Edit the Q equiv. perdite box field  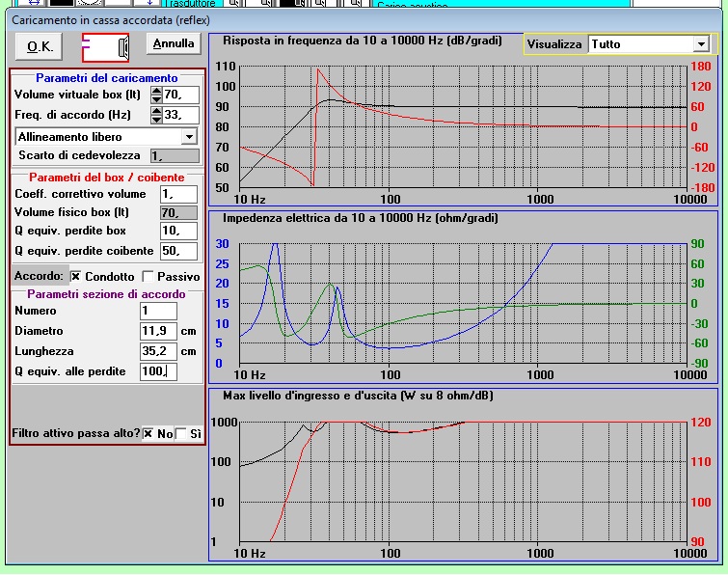click(178, 231)
